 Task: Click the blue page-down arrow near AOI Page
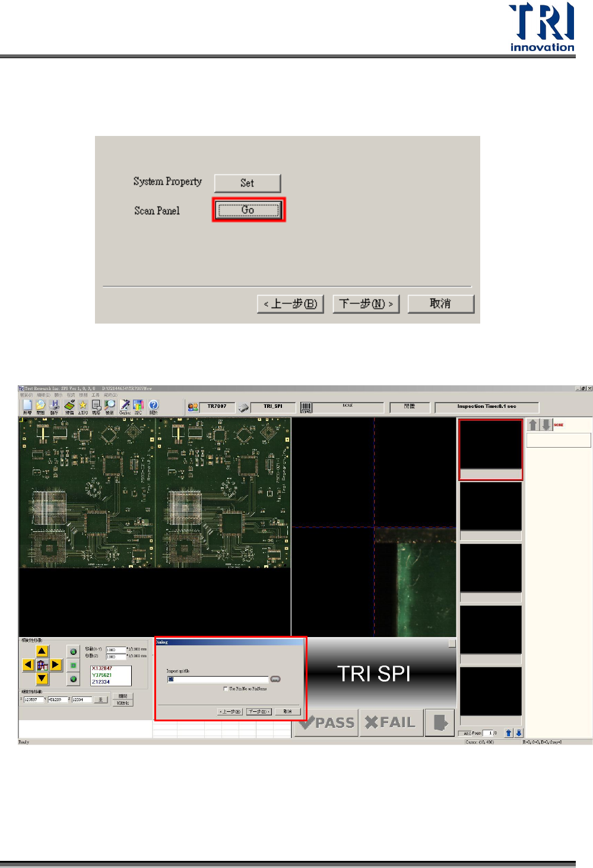click(519, 733)
